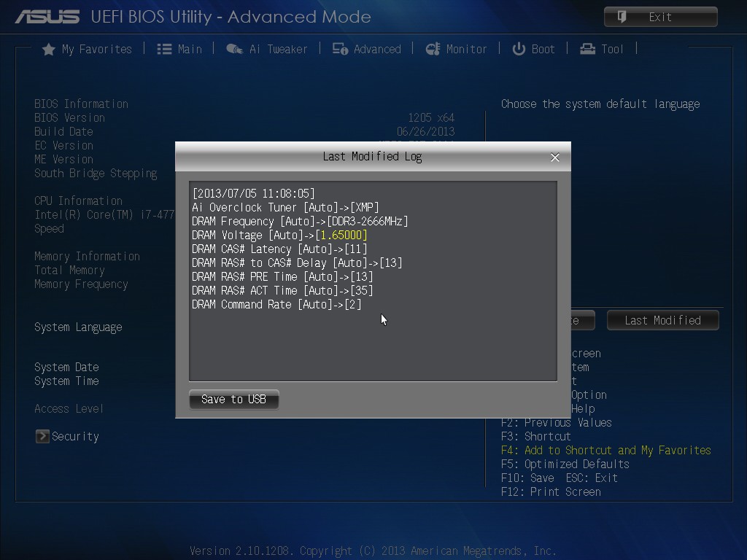Click the Advanced tab monitor icon
The height and width of the screenshot is (560, 747).
click(340, 49)
